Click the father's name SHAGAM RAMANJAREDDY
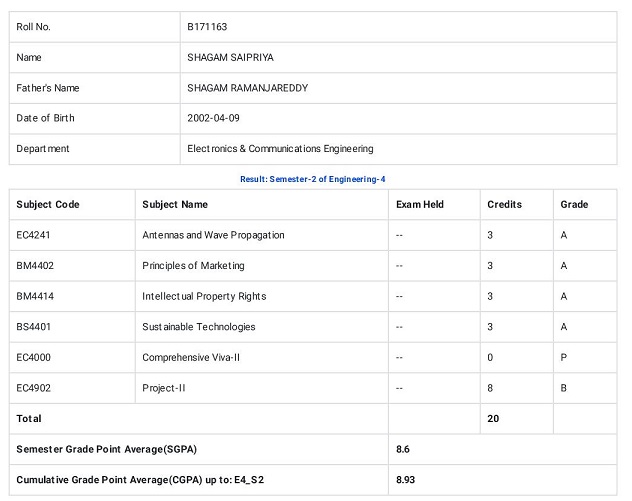 [x=247, y=88]
